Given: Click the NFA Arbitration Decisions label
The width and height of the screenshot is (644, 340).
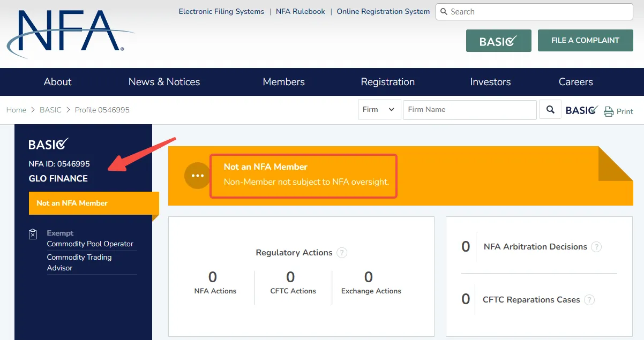Looking at the screenshot, I should click(x=535, y=247).
